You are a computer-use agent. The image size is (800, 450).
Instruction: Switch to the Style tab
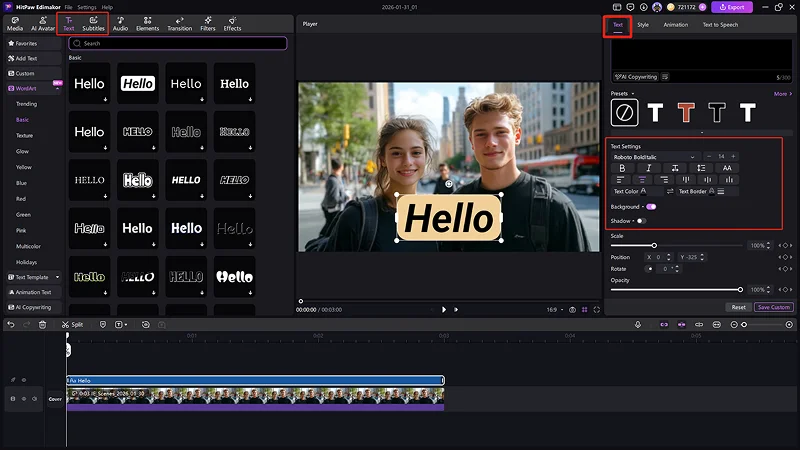(x=643, y=24)
